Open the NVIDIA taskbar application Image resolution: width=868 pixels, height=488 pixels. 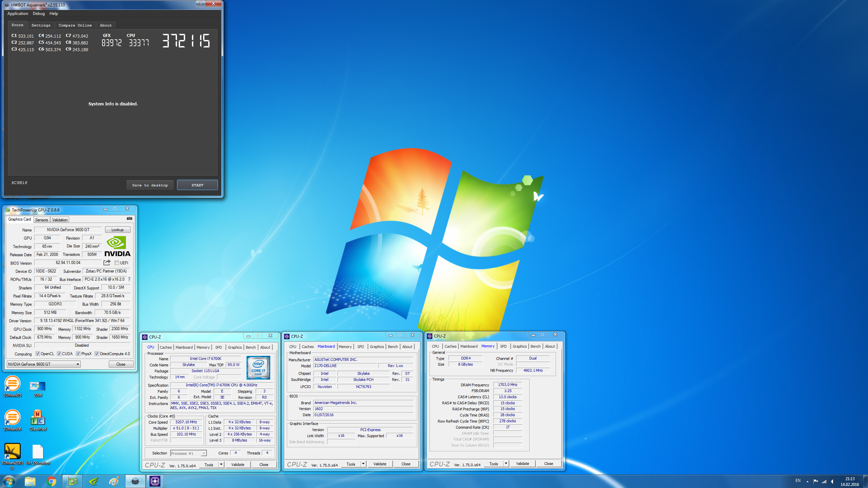click(x=93, y=481)
